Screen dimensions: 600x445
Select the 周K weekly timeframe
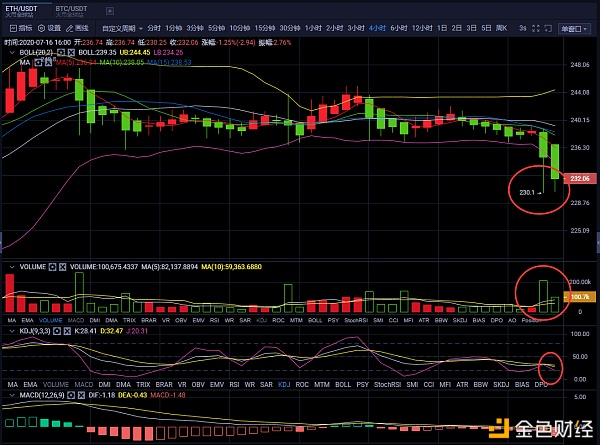501,28
